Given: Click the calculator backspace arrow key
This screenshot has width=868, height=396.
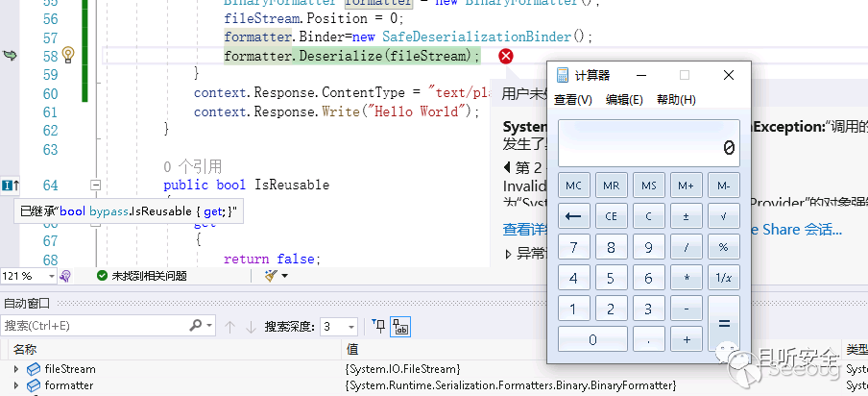Looking at the screenshot, I should pyautogui.click(x=573, y=216).
